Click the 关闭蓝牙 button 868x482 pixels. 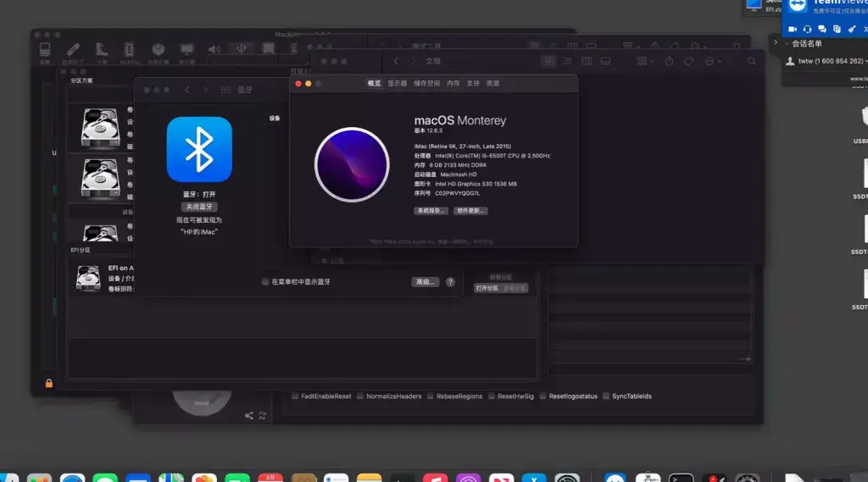199,207
